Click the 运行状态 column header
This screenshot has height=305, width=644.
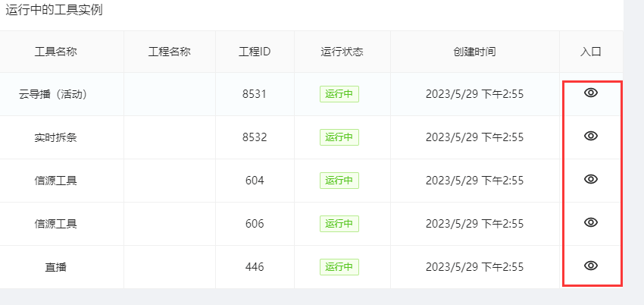coord(342,52)
